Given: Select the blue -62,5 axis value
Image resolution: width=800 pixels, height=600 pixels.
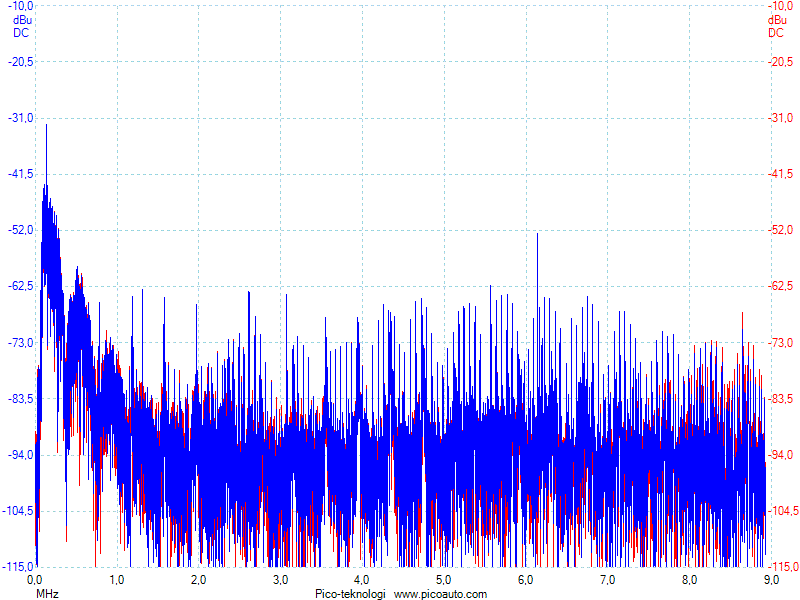Looking at the screenshot, I should tap(21, 286).
